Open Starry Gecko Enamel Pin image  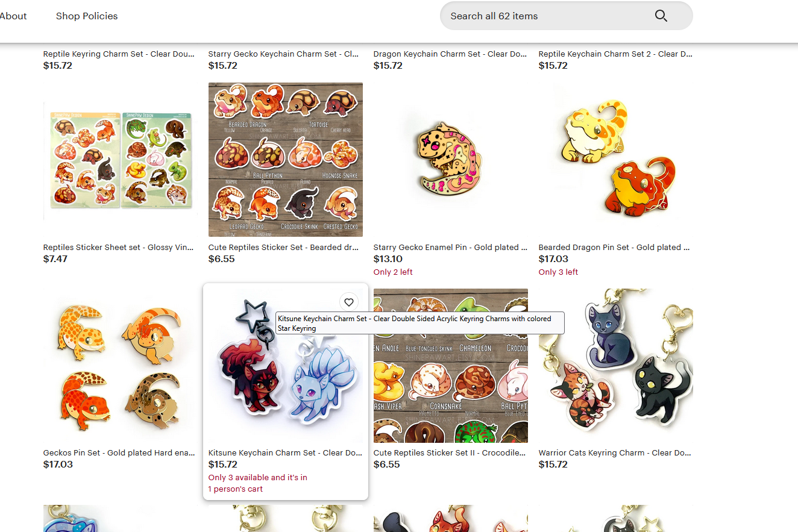[x=451, y=160]
